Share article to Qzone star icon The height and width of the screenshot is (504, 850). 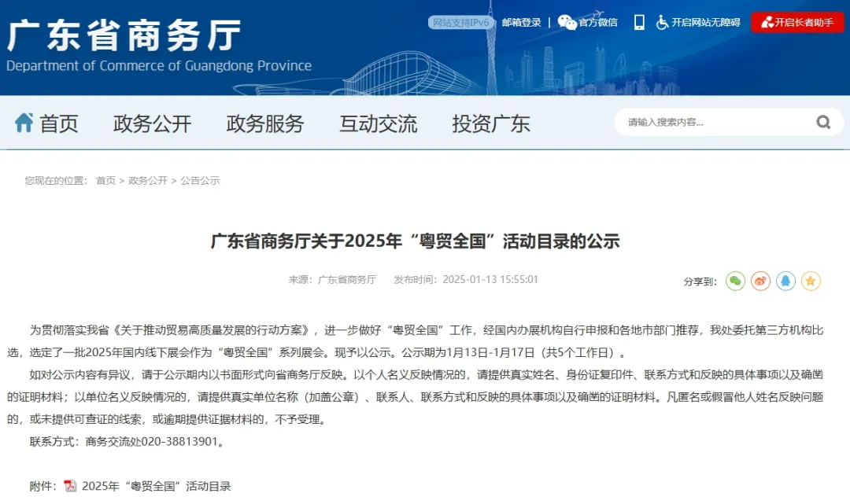(810, 281)
